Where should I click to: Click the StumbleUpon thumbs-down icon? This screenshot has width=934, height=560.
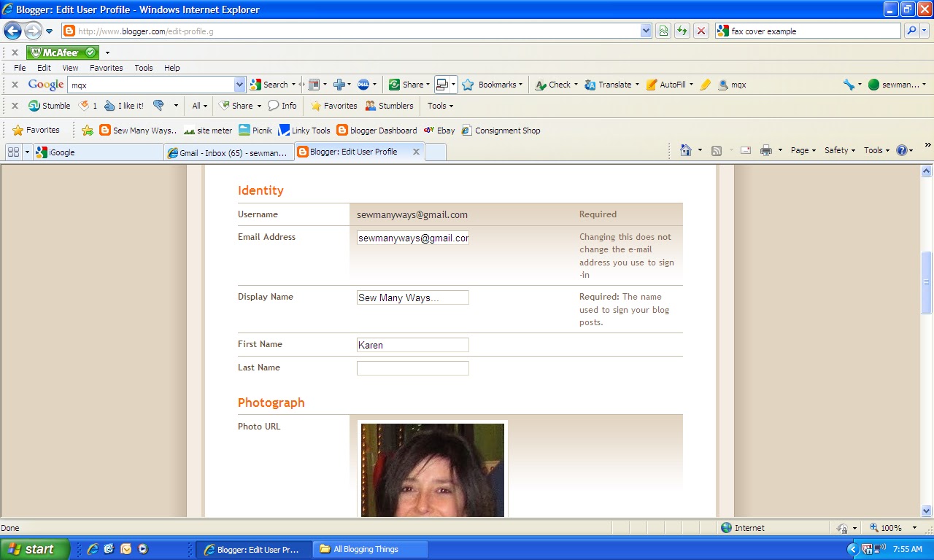click(x=158, y=106)
